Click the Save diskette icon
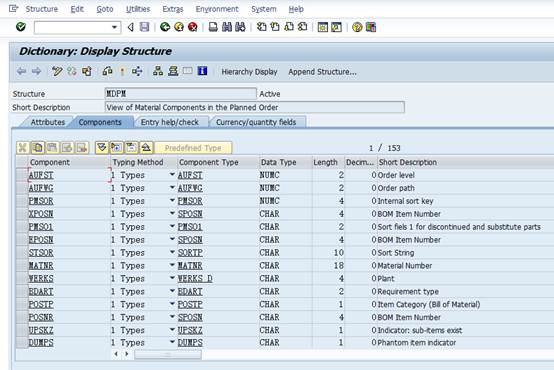 coord(145,27)
